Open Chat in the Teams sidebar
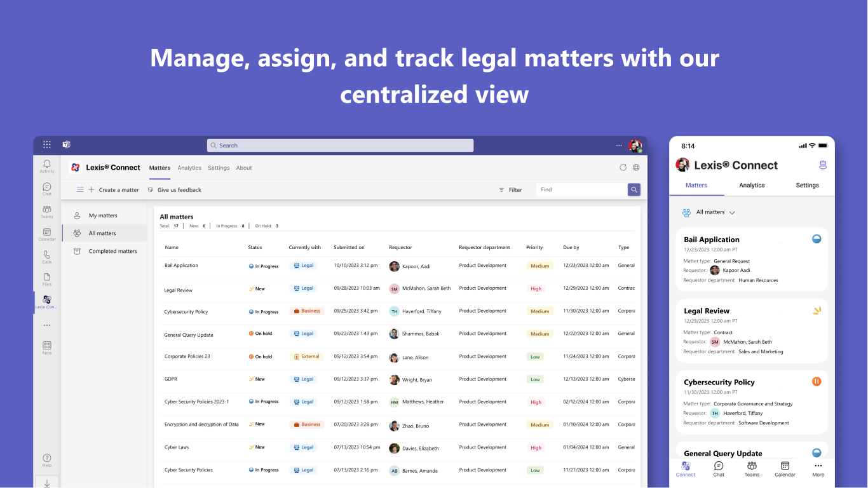 point(47,189)
